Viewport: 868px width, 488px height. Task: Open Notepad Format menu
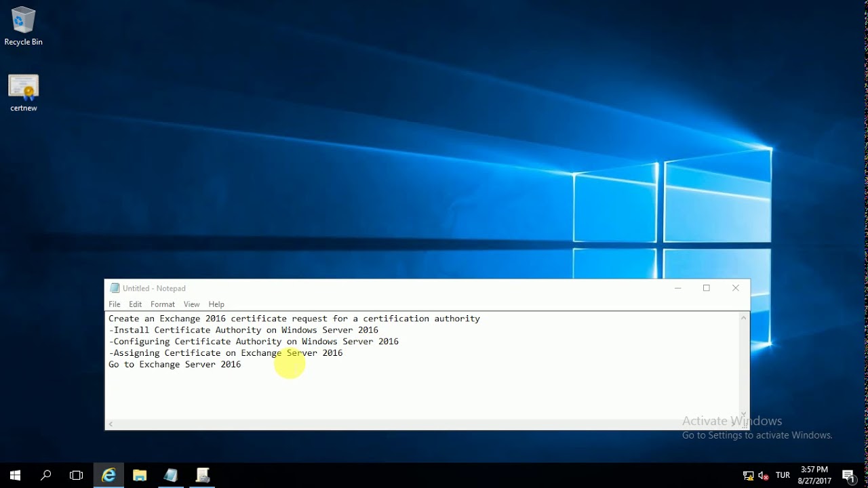point(163,304)
